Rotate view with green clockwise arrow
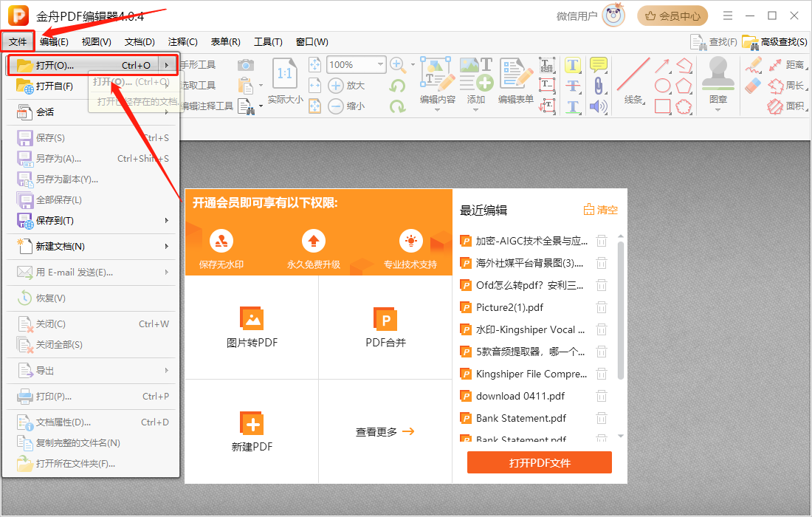 (x=398, y=106)
